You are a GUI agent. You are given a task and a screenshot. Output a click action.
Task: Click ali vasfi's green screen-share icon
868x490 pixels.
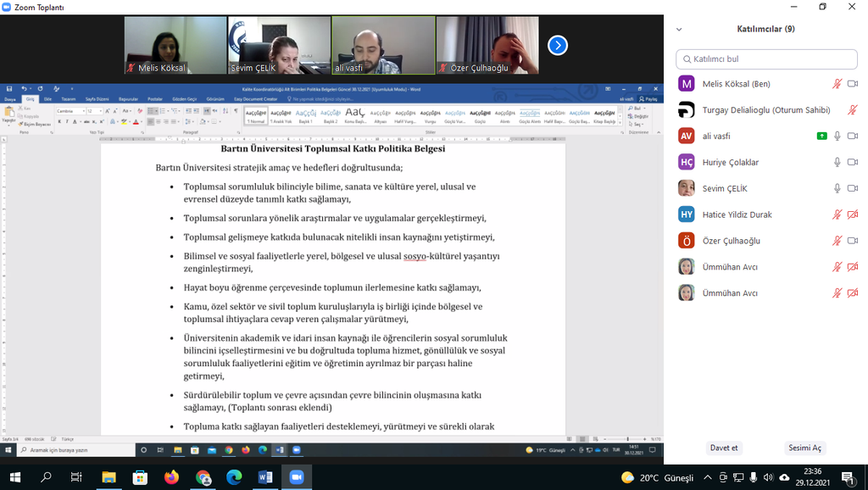(x=821, y=136)
